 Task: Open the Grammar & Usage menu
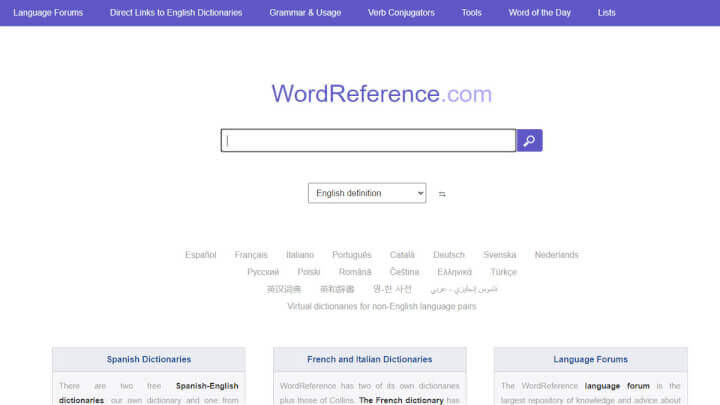[x=305, y=13]
